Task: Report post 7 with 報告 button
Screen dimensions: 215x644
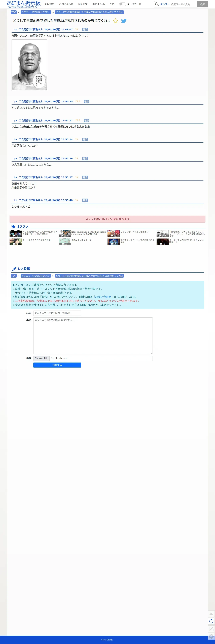Action: [x=85, y=200]
